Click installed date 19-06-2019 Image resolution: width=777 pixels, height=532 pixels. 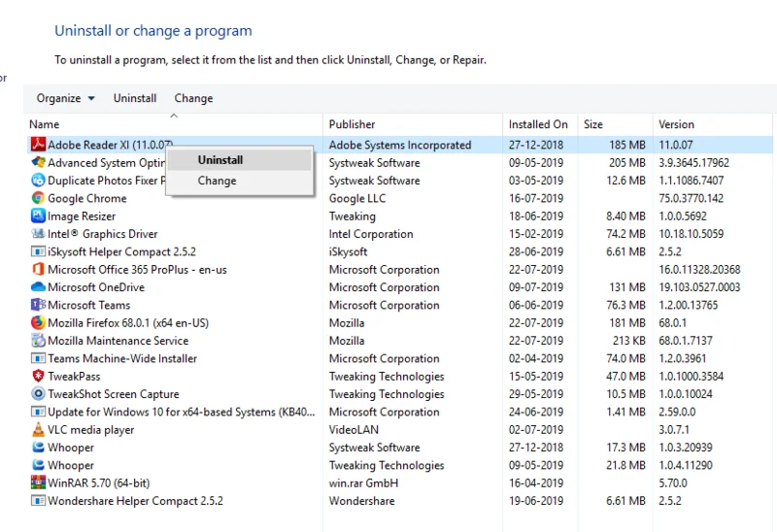[536, 501]
